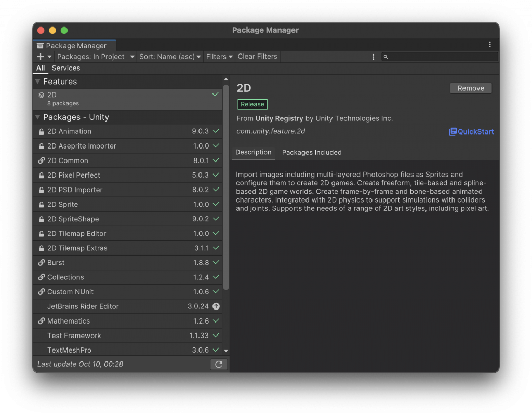The width and height of the screenshot is (532, 416).
Task: Click installed checkmark on TextMeshPro row
Action: 216,350
